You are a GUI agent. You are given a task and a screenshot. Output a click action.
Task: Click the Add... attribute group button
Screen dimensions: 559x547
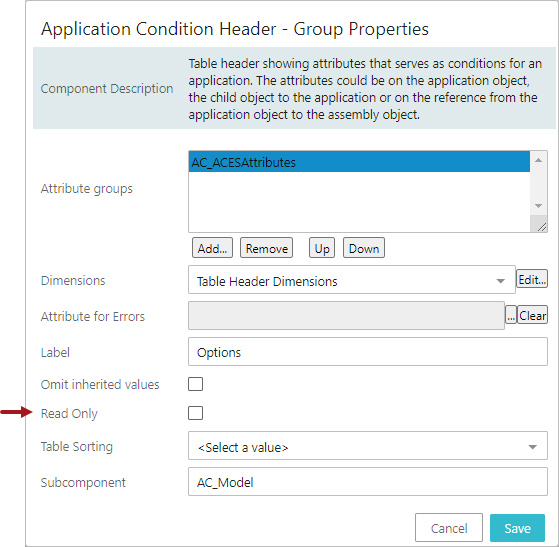pos(212,248)
